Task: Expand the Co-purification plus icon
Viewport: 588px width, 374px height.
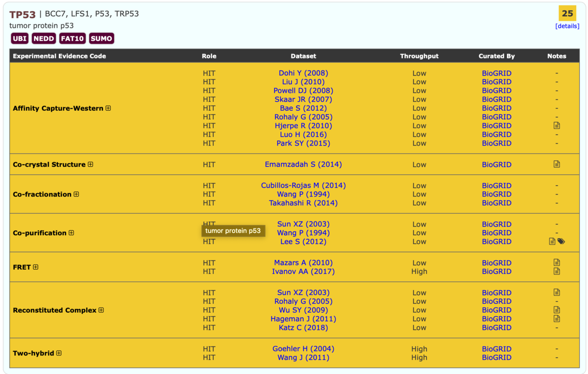Action: click(x=72, y=233)
